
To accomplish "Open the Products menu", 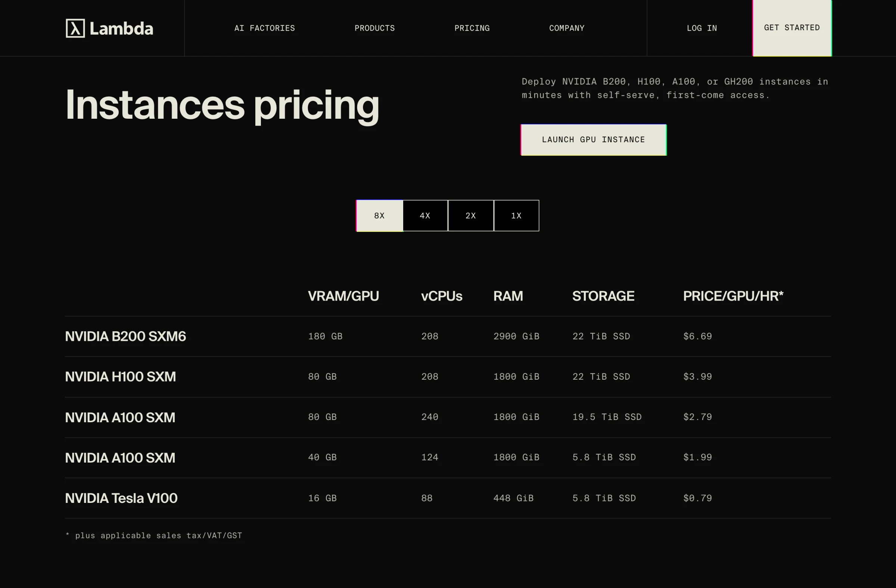I will tap(374, 28).
